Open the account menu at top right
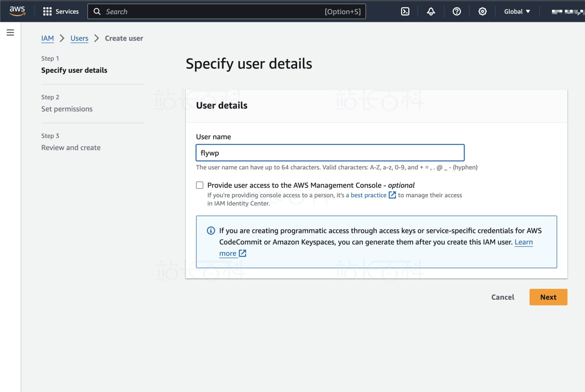 pyautogui.click(x=567, y=11)
